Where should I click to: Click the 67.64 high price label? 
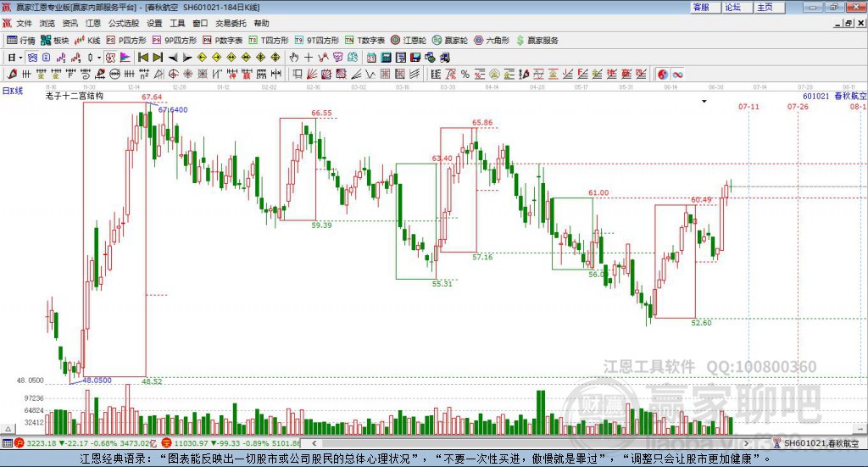152,97
